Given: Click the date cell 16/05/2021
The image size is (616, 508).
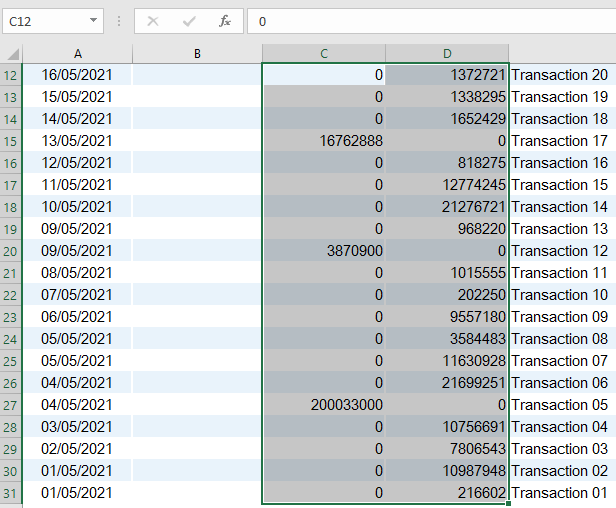Looking at the screenshot, I should coord(78,75).
